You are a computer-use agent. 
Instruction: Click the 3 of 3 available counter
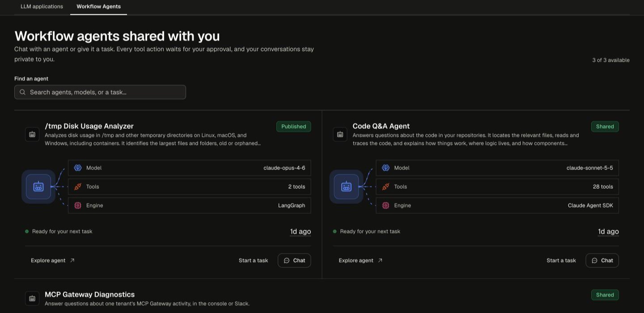[x=611, y=60]
